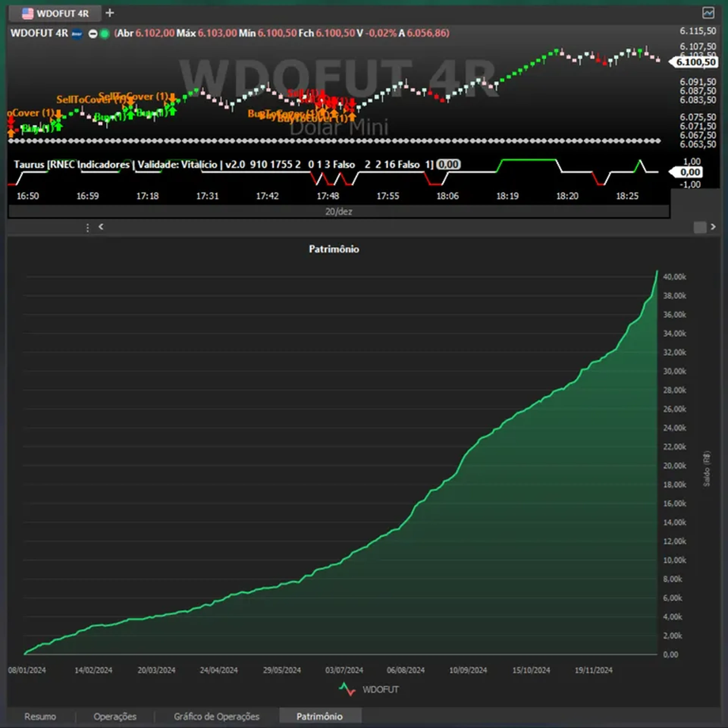
Task: Click the white minus circle icon
Action: (x=93, y=34)
